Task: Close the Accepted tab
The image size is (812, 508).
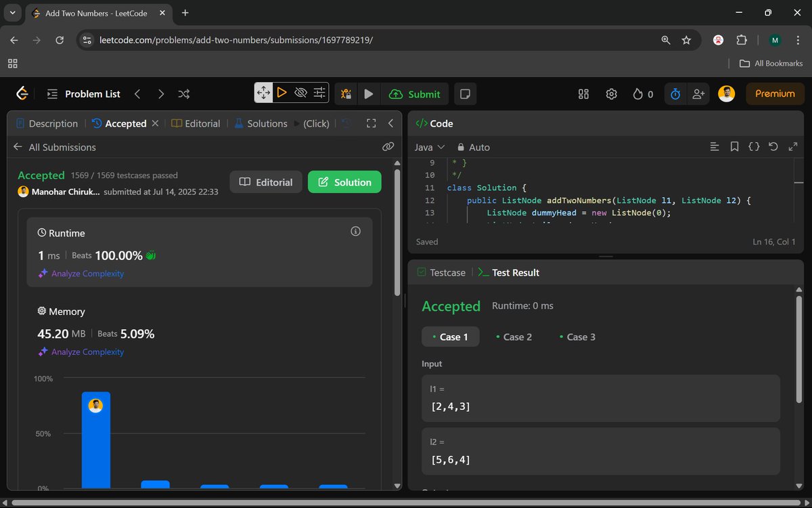Action: (x=155, y=123)
